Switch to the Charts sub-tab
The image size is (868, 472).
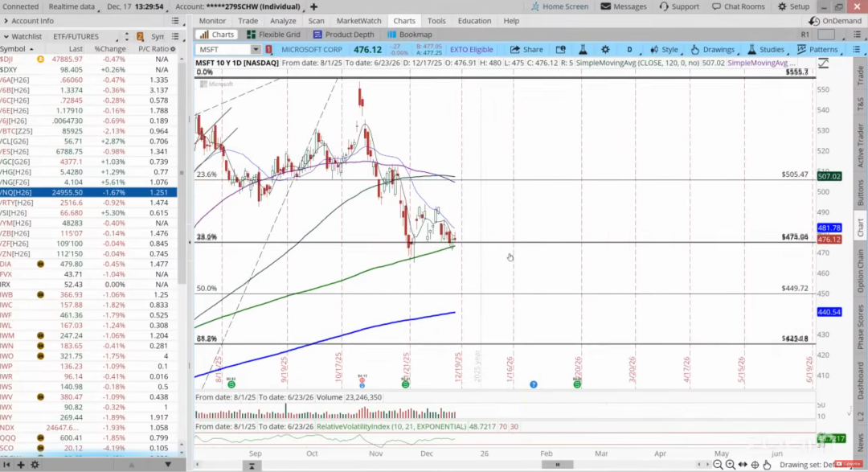coord(217,35)
